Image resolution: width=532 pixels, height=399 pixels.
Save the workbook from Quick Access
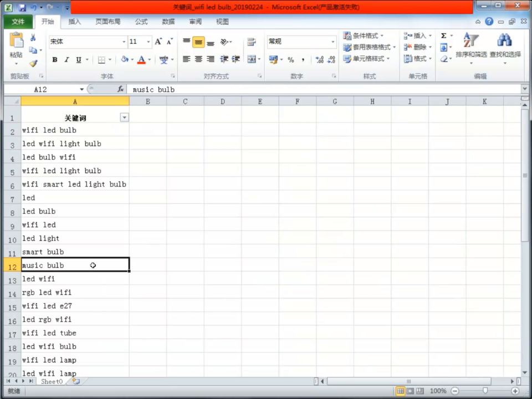pyautogui.click(x=22, y=7)
